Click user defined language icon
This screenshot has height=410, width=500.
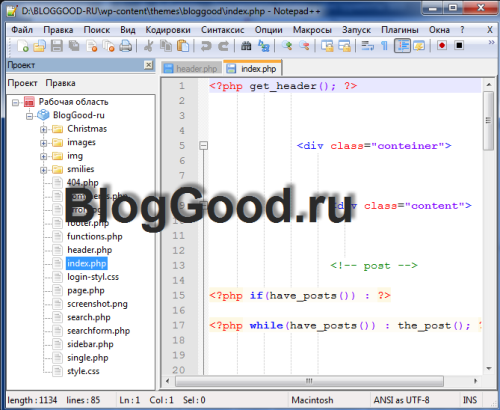(x=419, y=46)
